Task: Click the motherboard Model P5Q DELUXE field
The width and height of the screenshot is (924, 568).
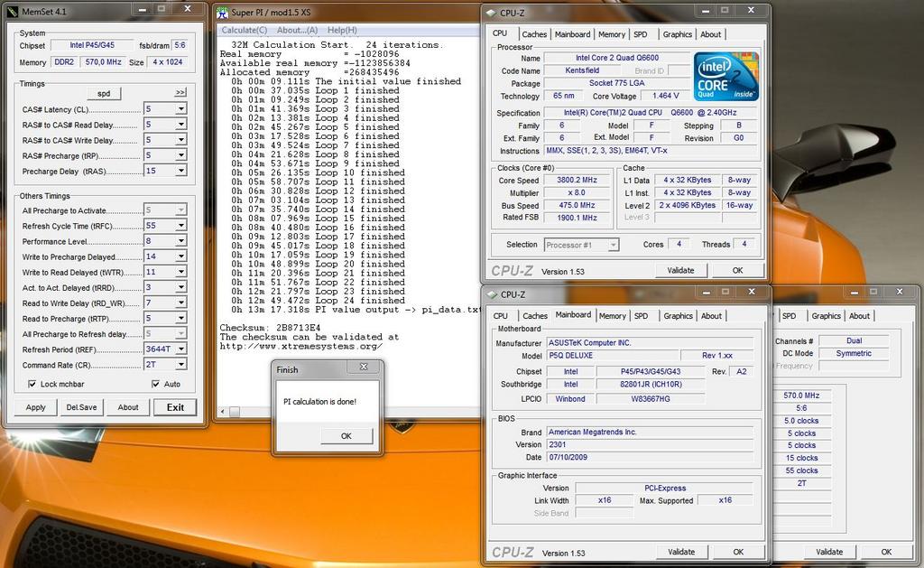Action: pos(613,356)
